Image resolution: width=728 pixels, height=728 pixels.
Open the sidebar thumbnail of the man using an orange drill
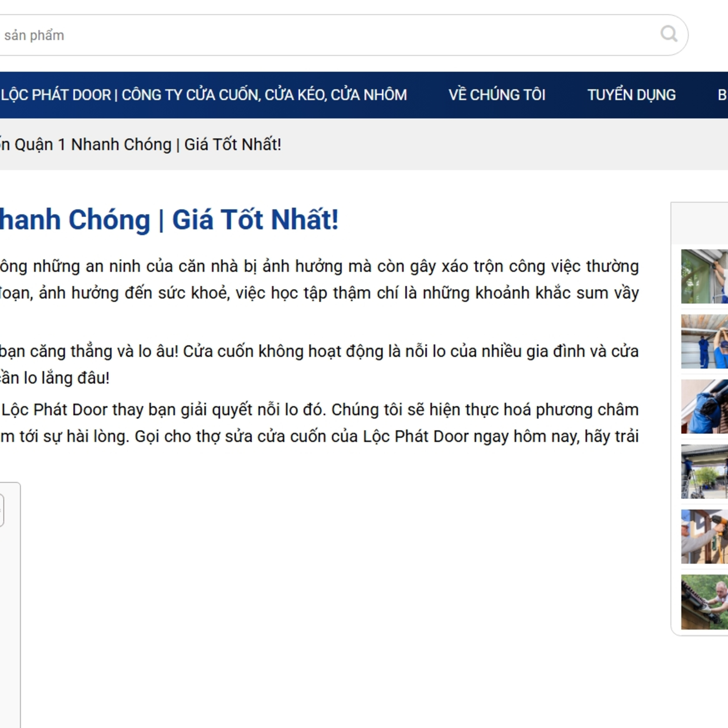[x=704, y=537]
